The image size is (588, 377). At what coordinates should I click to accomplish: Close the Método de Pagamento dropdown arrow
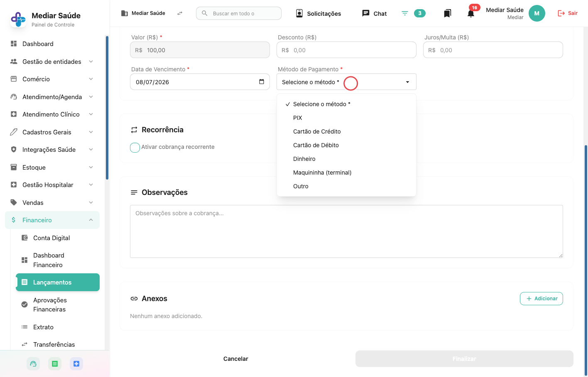click(407, 82)
